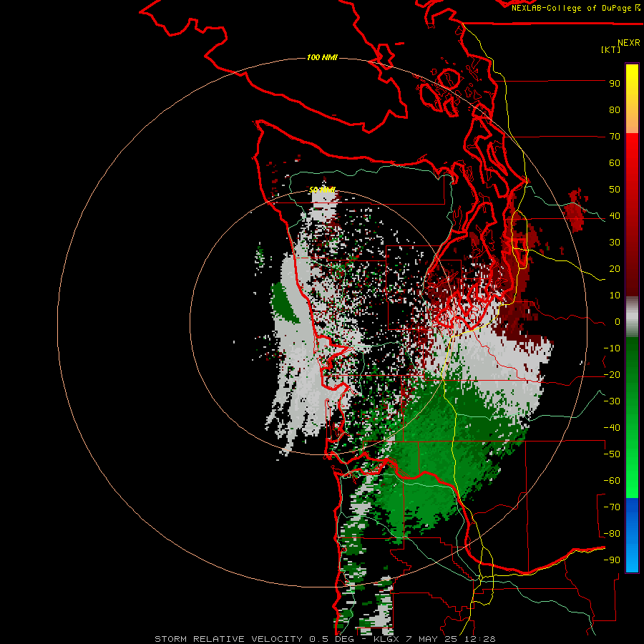The image size is (644, 644).
Task: Click the -80 value on the velocity scale
Action: (x=612, y=534)
